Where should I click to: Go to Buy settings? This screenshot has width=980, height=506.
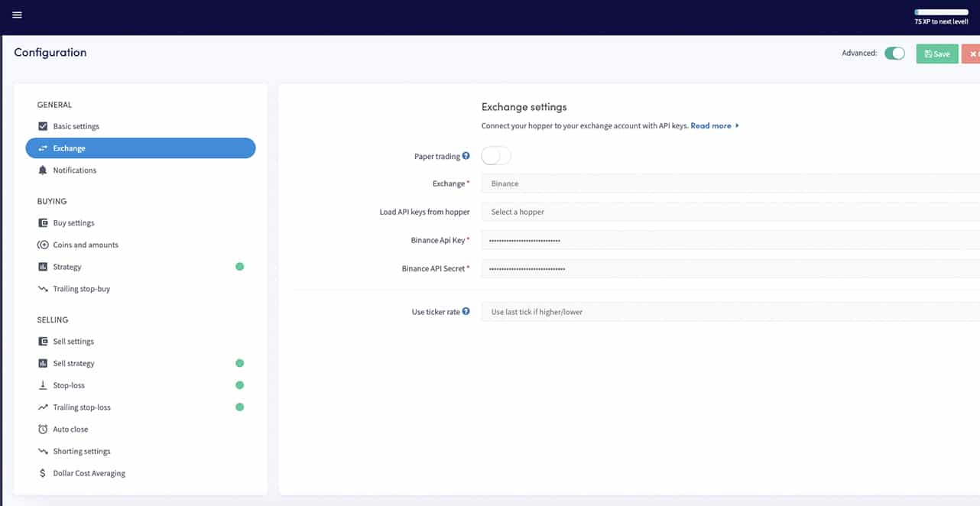coord(141,223)
